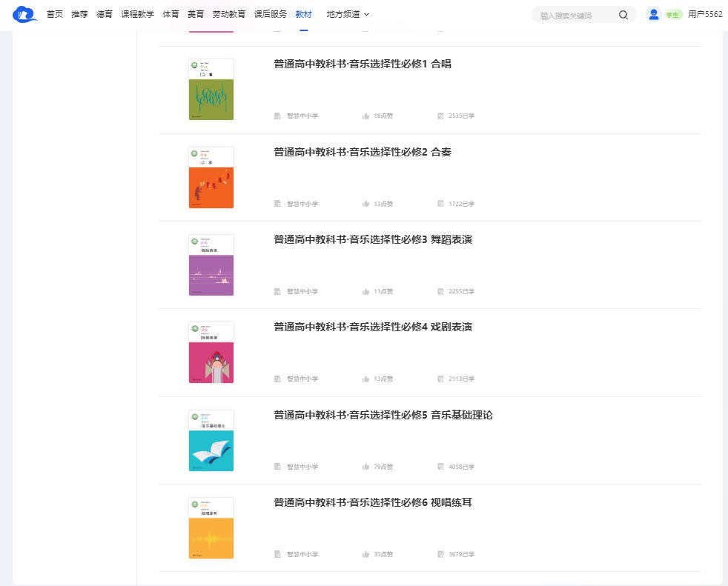Click thumbs-up icon for 视唱练耳 textbook
Screen dimensions: 728x586
pos(365,554)
